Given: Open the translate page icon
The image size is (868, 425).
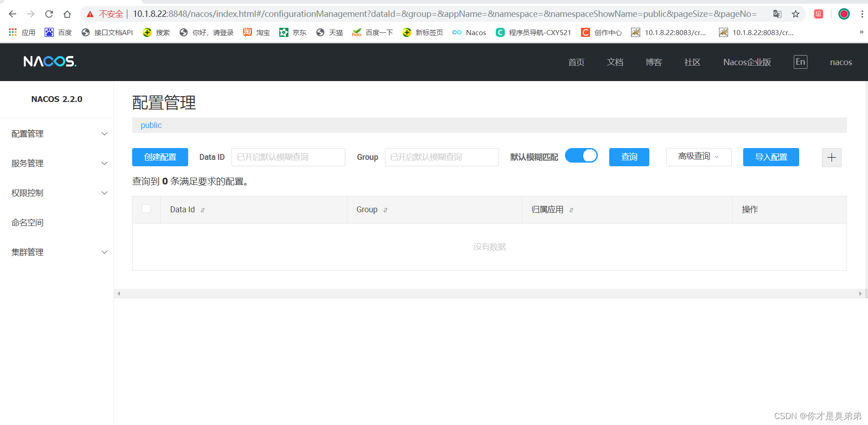Looking at the screenshot, I should click(x=777, y=14).
